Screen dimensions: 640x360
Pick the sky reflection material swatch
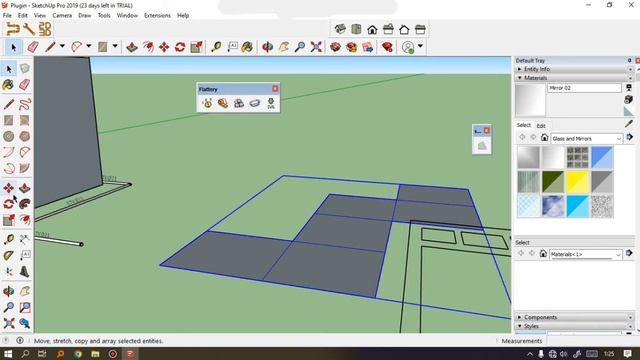click(553, 206)
